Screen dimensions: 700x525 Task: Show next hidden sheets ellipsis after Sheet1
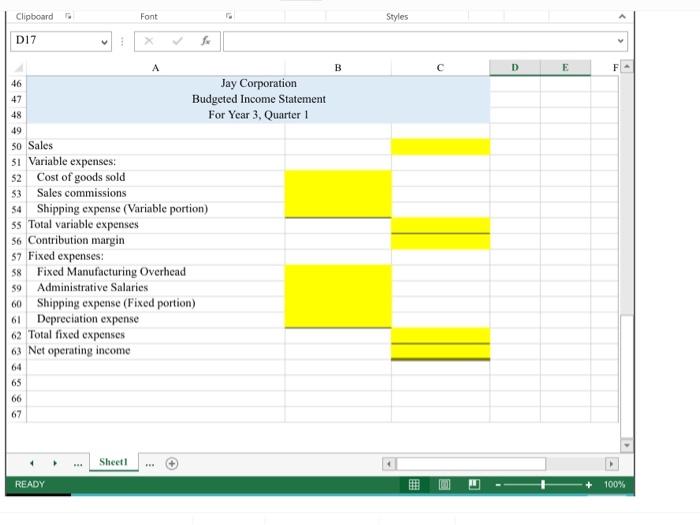(150, 464)
